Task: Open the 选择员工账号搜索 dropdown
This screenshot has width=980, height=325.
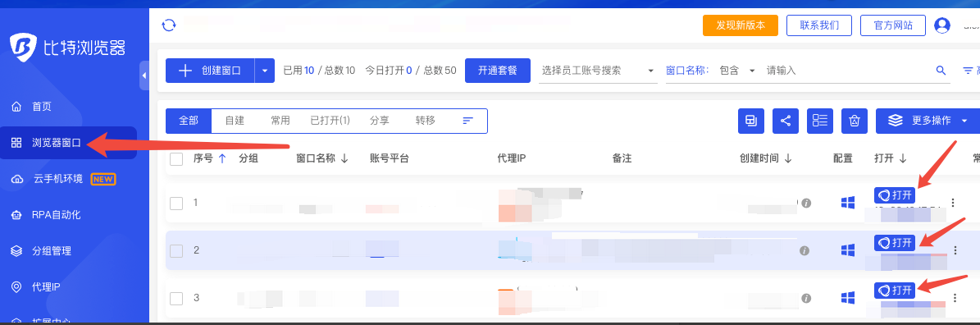Action: point(598,70)
